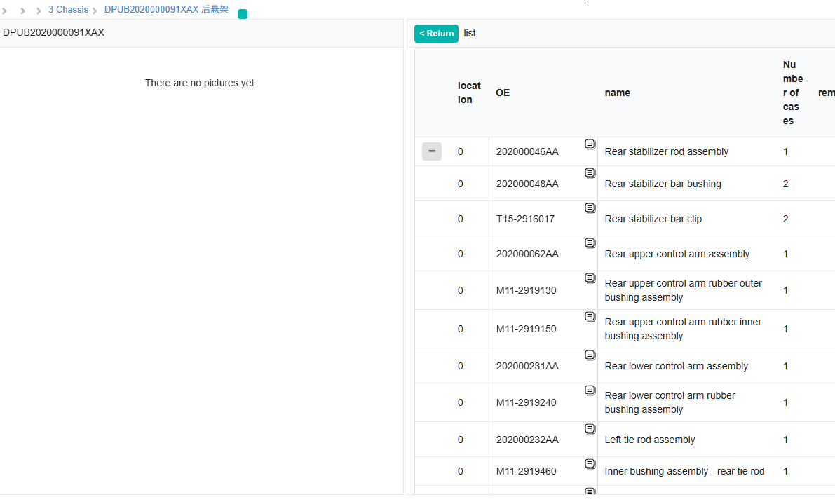Image resolution: width=835 pixels, height=504 pixels.
Task: Click the OE column header
Action: [x=503, y=93]
